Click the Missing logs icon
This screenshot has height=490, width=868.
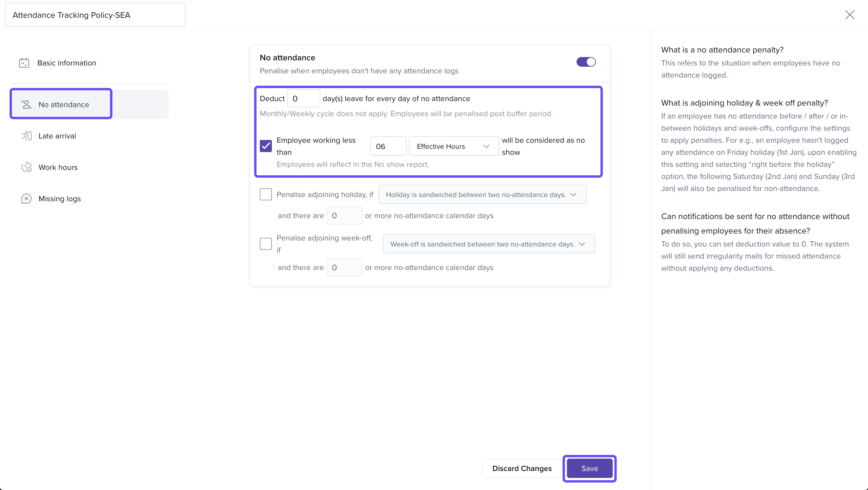[26, 199]
